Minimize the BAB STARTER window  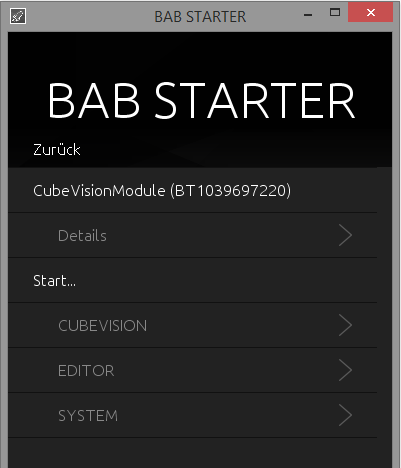pos(308,14)
